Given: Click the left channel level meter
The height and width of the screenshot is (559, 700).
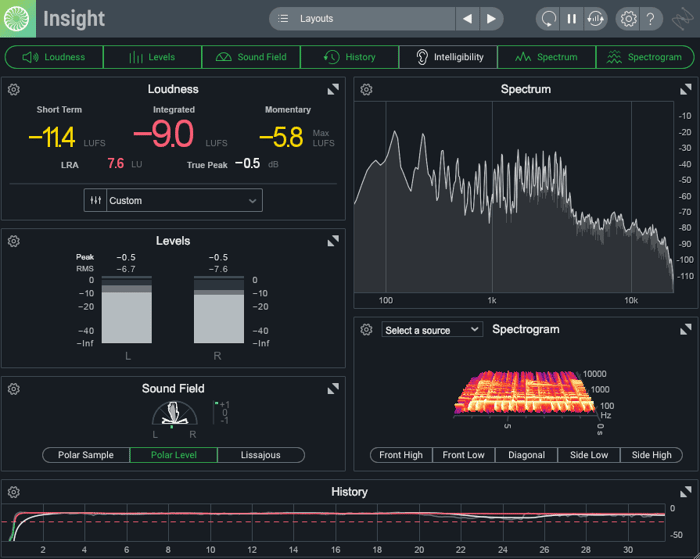Looking at the screenshot, I should [127, 309].
